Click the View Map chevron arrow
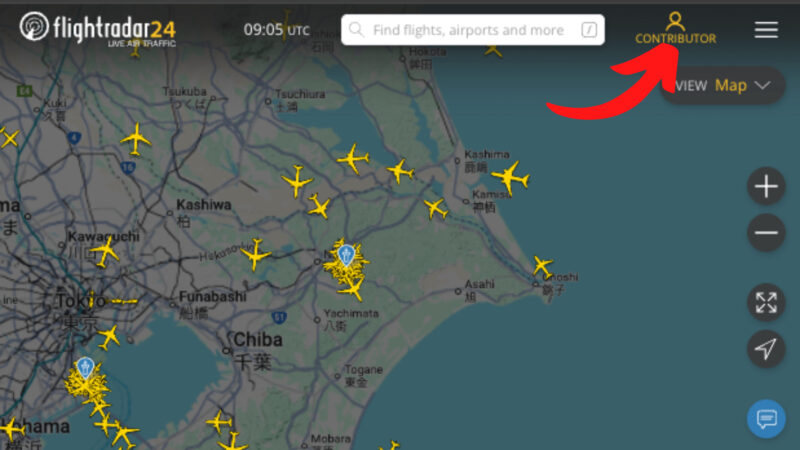Image resolution: width=800 pixels, height=450 pixels. point(762,85)
